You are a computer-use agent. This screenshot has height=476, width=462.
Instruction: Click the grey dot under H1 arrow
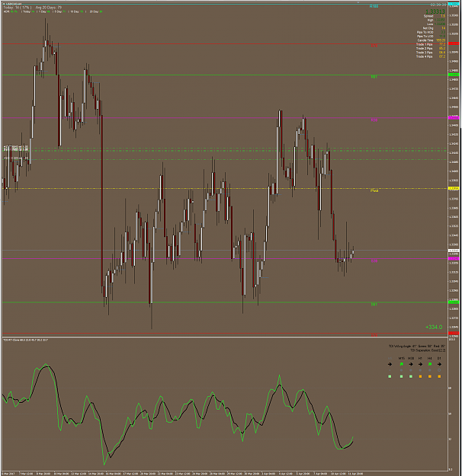click(x=420, y=370)
